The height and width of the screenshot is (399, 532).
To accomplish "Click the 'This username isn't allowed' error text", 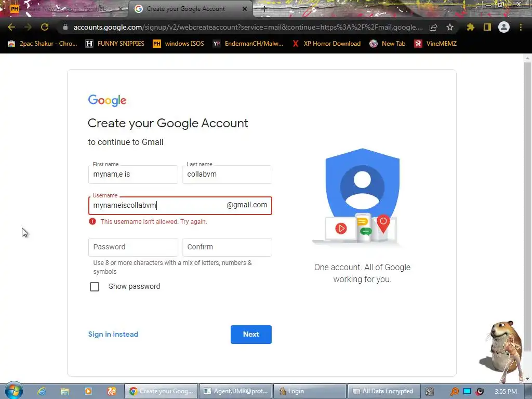I will tap(154, 221).
